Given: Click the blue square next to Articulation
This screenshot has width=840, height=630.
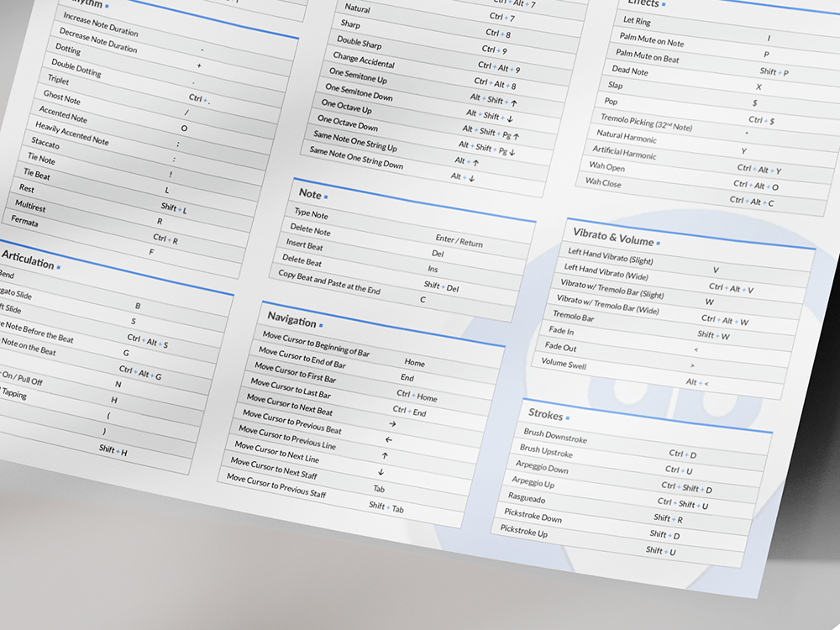Looking at the screenshot, I should click(x=58, y=267).
